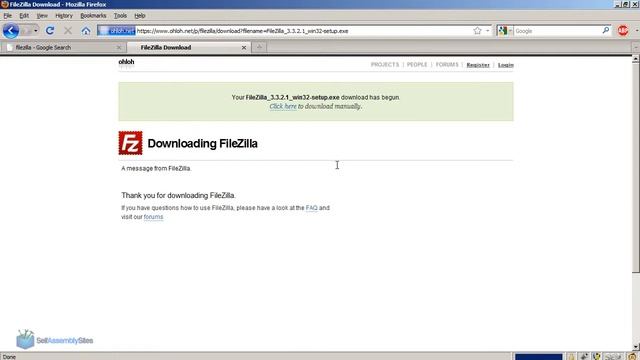Screen dimensions: 640x360
Task: Click the FileZilla Fz logo icon
Action: click(x=131, y=143)
